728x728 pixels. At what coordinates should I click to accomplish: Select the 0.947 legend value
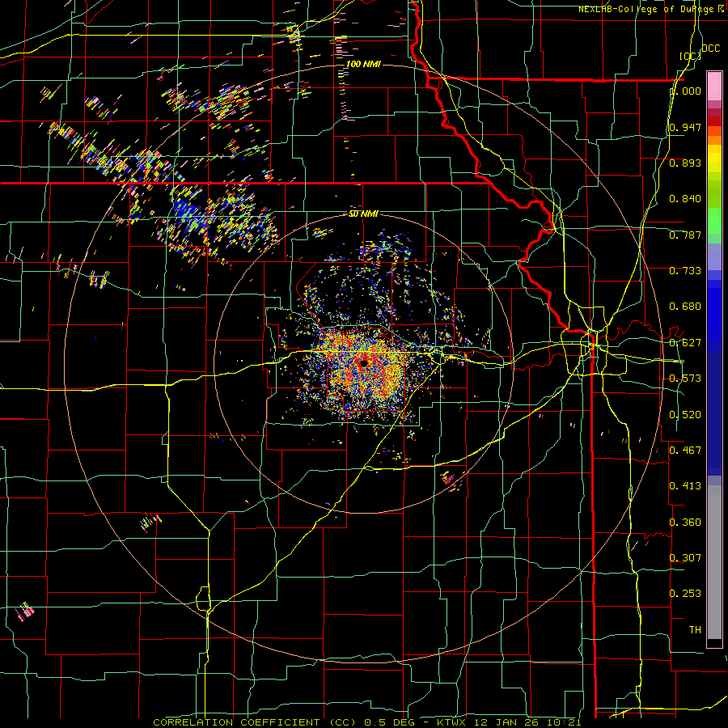point(685,127)
